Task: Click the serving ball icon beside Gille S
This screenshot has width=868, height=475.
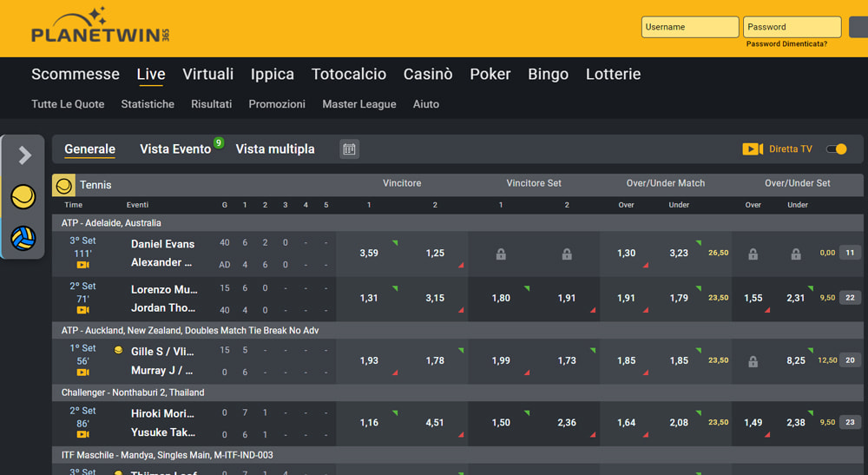Action: [118, 350]
